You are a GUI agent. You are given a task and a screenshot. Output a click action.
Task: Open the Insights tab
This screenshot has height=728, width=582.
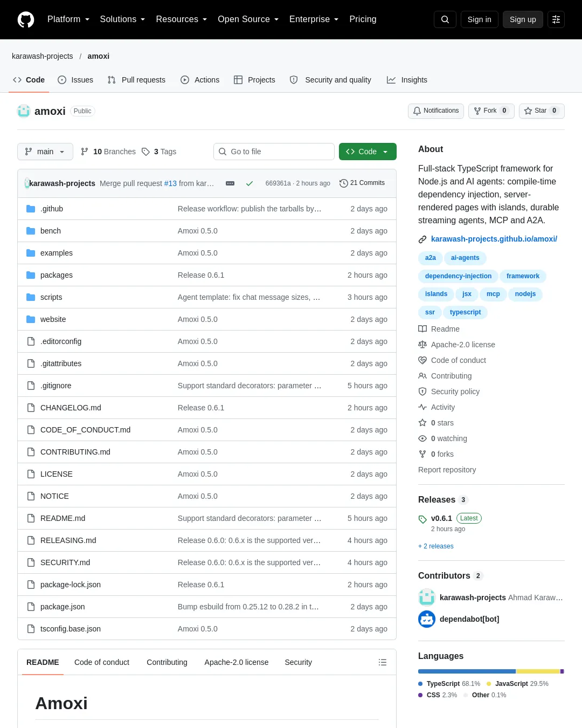[x=407, y=80]
